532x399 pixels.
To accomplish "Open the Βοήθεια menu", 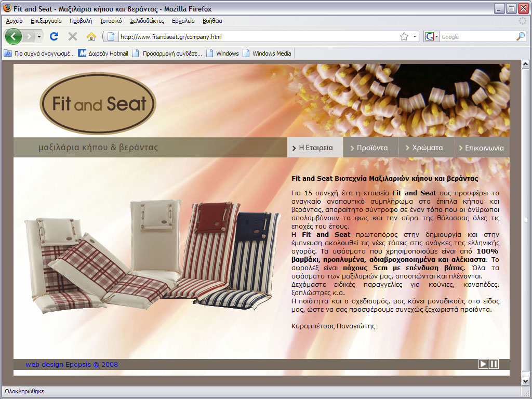I will click(212, 21).
